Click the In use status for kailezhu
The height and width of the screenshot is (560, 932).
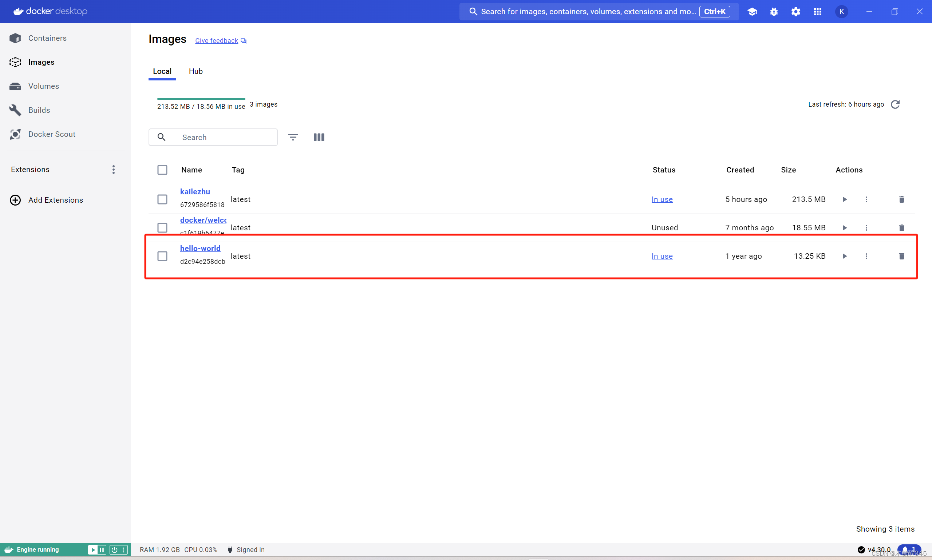[x=662, y=199]
